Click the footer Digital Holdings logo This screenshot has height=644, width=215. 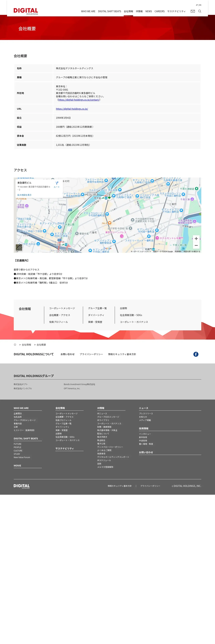(22, 486)
